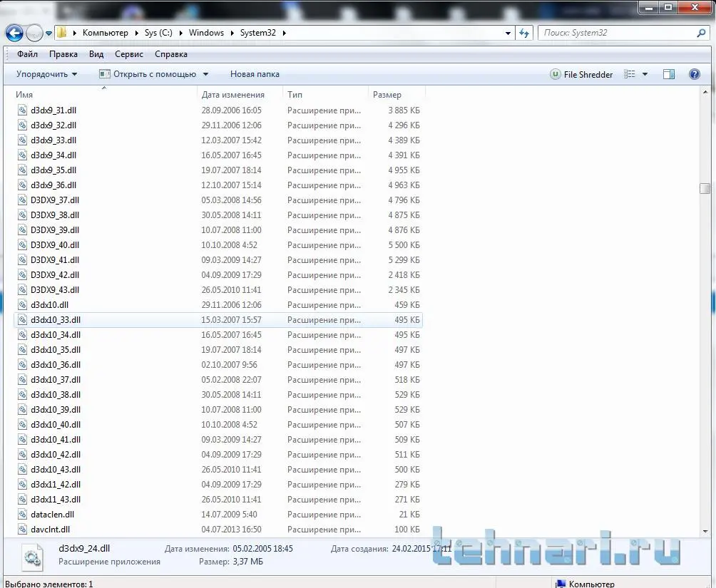This screenshot has width=716, height=588.
Task: Select the d3dx10.dll file icon
Action: pyautogui.click(x=22, y=304)
